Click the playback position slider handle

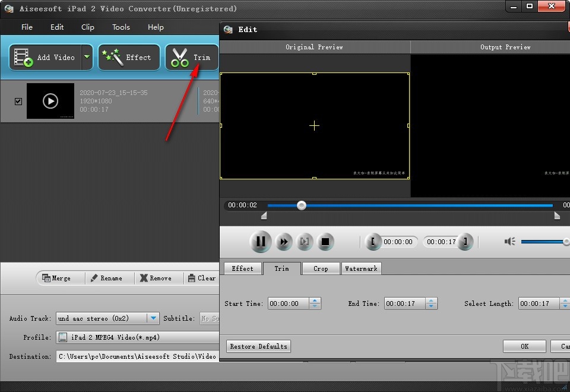coord(302,206)
